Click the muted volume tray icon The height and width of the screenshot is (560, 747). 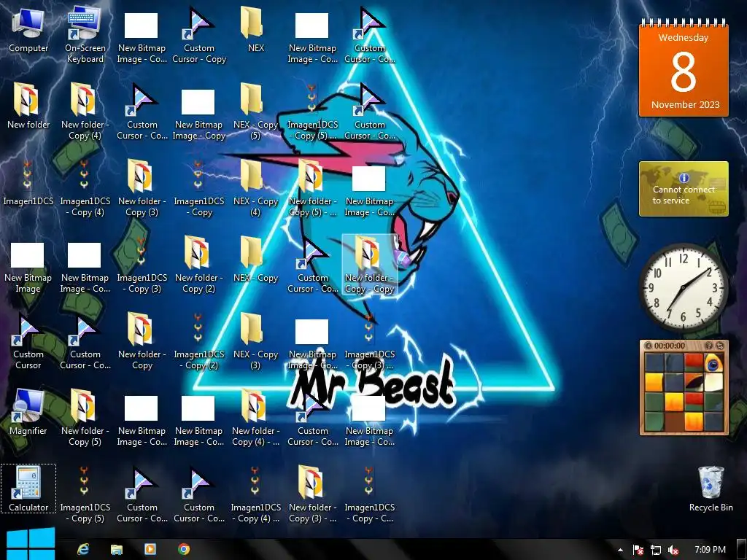pyautogui.click(x=673, y=550)
